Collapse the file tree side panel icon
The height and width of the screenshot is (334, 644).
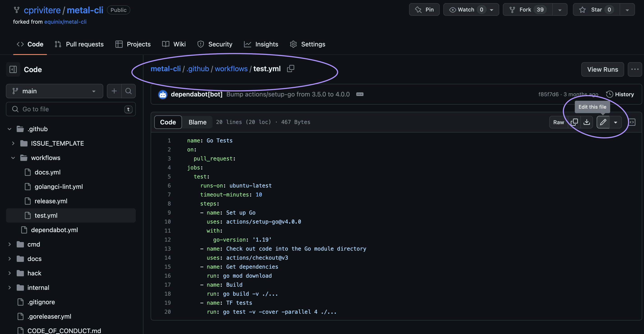[13, 69]
